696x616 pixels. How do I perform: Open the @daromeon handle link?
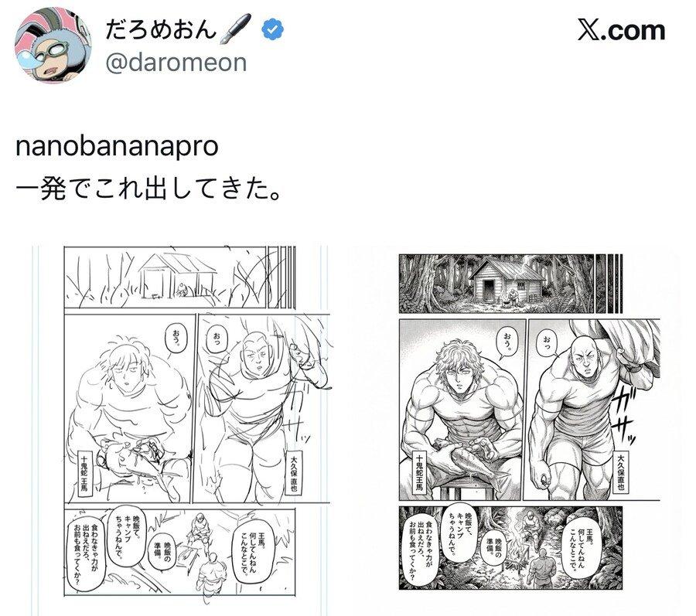pos(176,63)
